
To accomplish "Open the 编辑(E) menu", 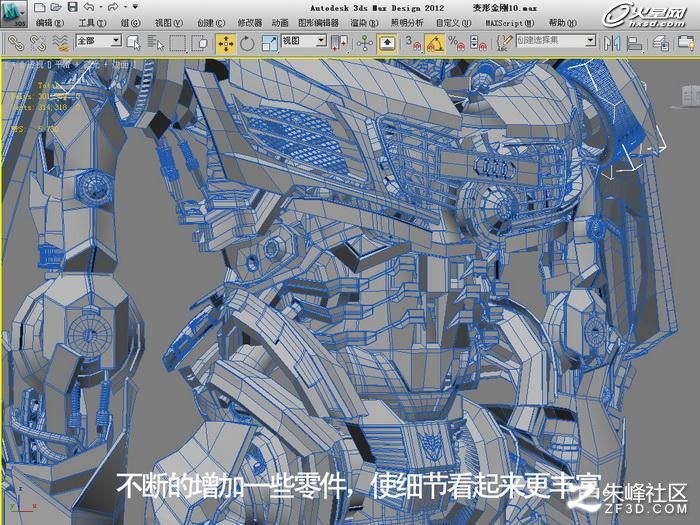I will coord(50,23).
